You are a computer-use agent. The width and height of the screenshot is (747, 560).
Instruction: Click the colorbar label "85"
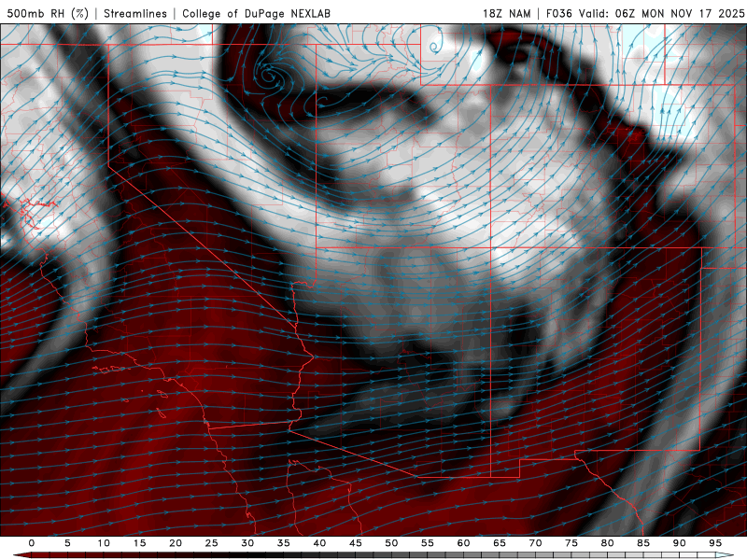click(x=643, y=543)
